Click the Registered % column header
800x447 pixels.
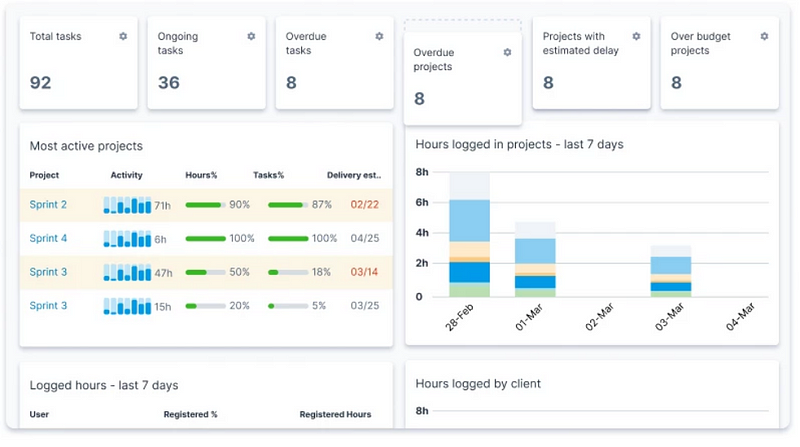(x=190, y=414)
